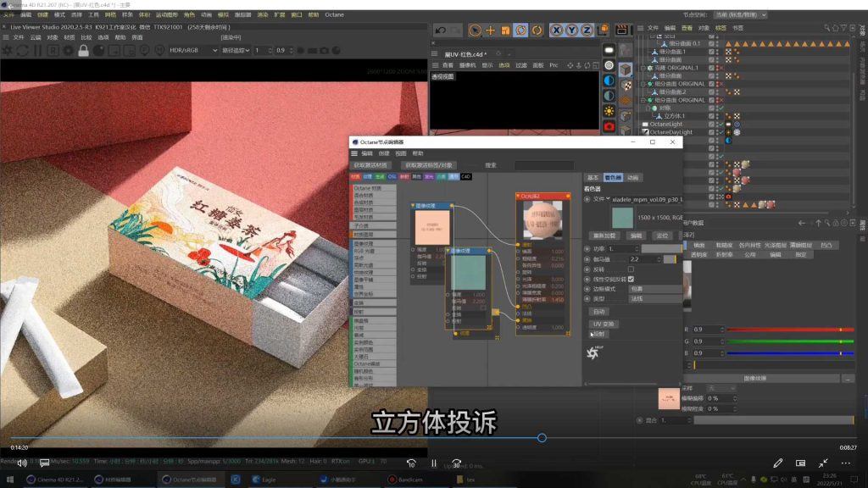Click the 获取激活材质 button
Image resolution: width=868 pixels, height=488 pixels.
coord(371,165)
